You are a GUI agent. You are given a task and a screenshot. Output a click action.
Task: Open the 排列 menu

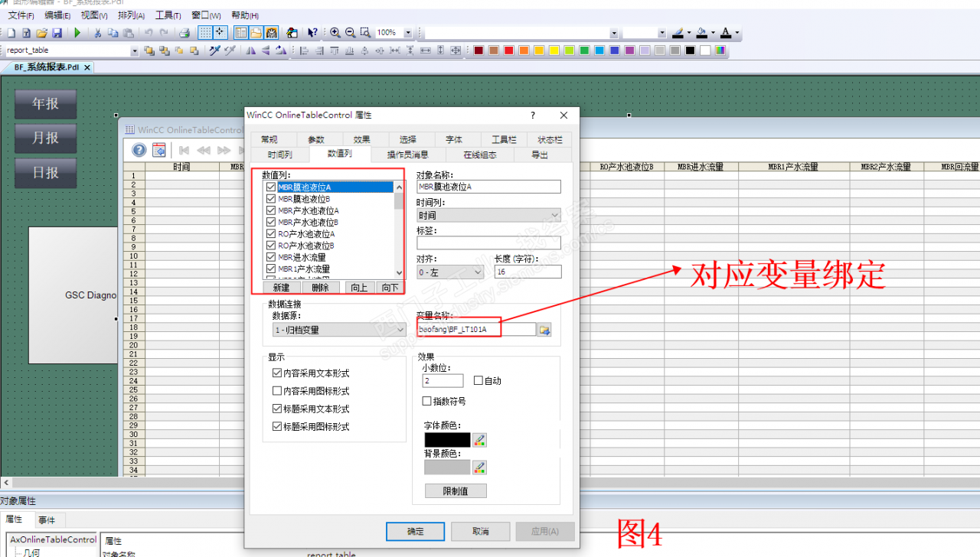click(131, 15)
